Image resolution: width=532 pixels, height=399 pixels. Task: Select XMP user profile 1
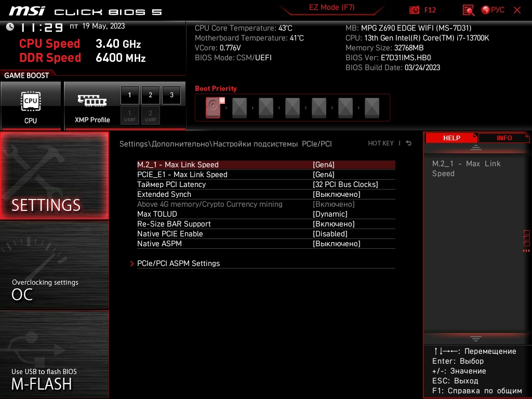[x=129, y=115]
